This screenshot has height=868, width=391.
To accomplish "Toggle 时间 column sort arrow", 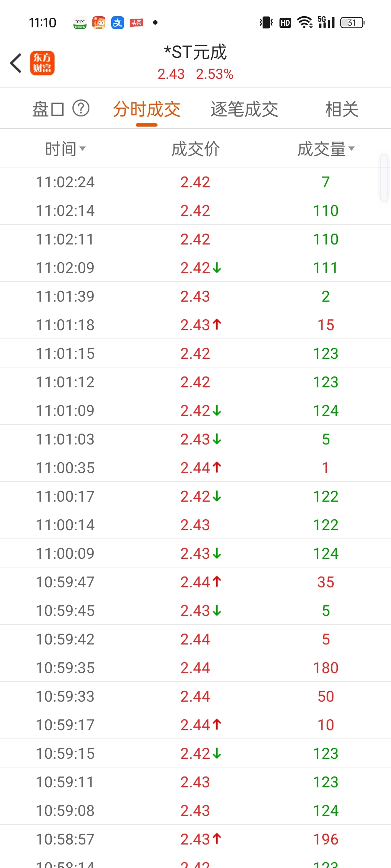I will tap(83, 148).
